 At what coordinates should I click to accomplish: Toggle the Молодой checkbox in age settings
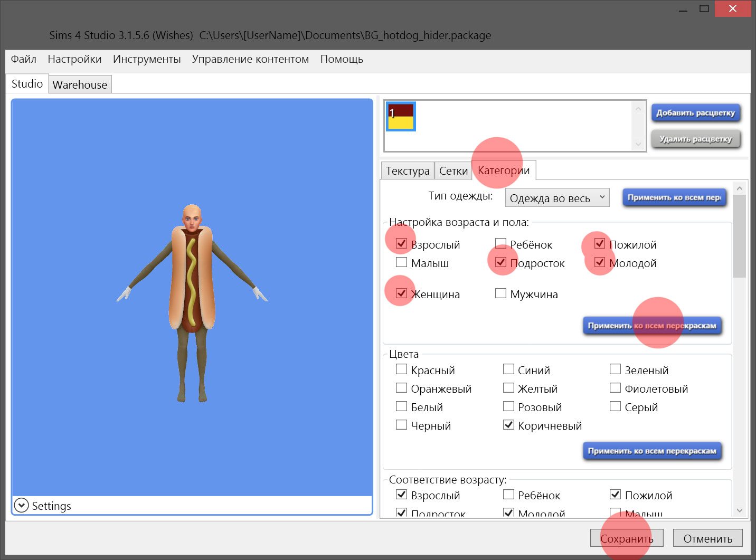click(600, 262)
